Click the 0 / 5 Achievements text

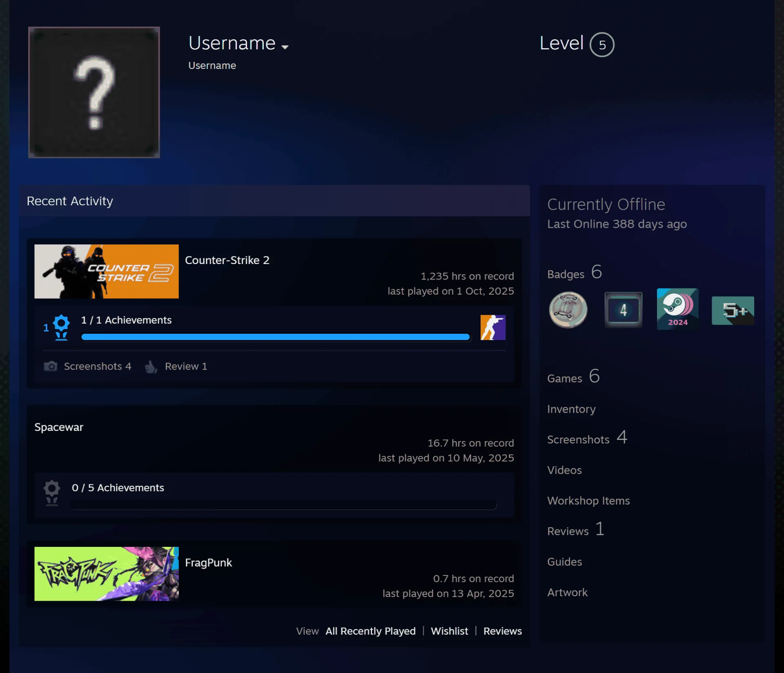[118, 488]
